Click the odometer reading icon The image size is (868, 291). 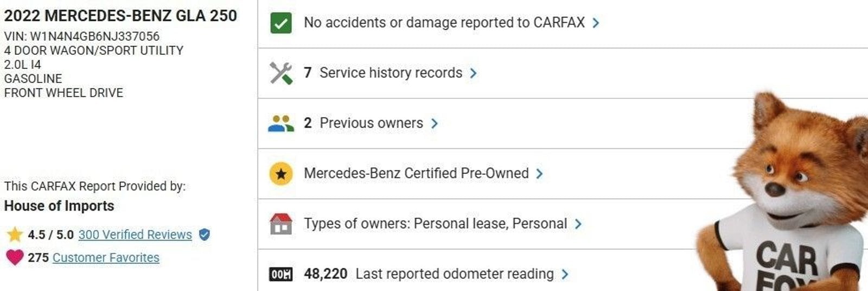[x=280, y=274]
